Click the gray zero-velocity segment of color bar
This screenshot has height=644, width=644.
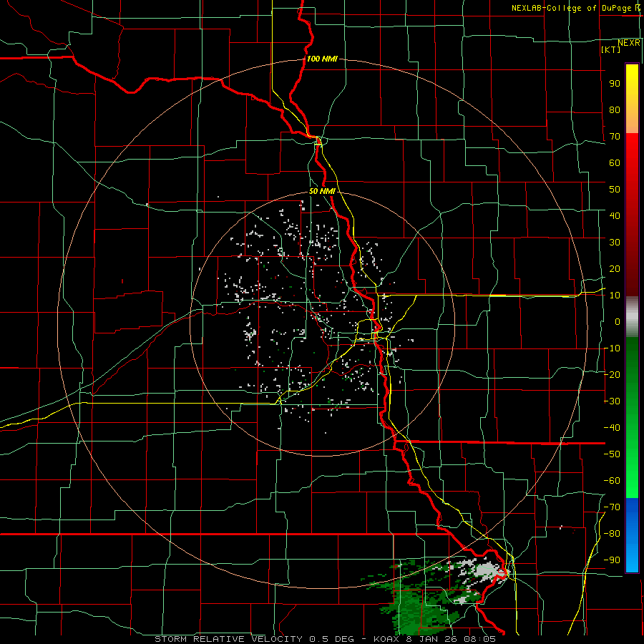632,317
